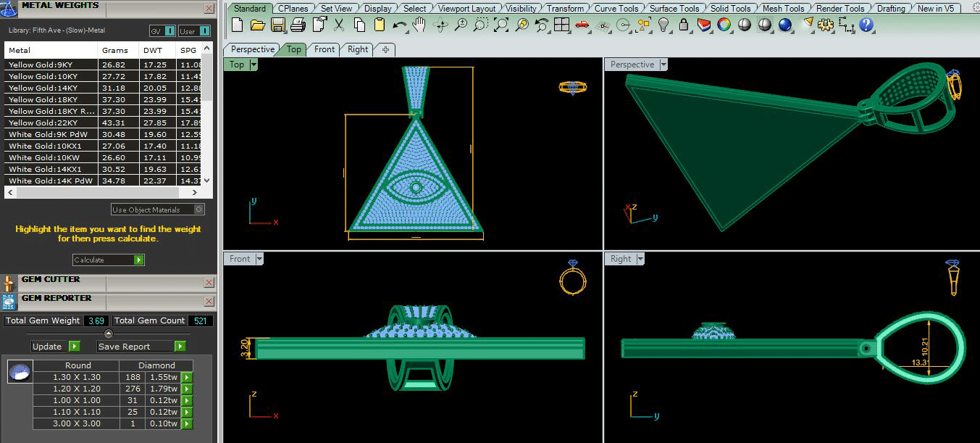Viewport: 980px width, 443px height.
Task: Click the Zoom extents icon
Action: 501,25
